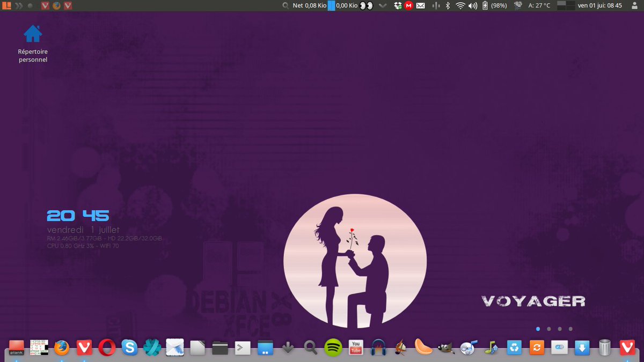Viewport: 644px width, 362px height.
Task: Click the Dropbox icon in the panel
Action: [x=397, y=5]
